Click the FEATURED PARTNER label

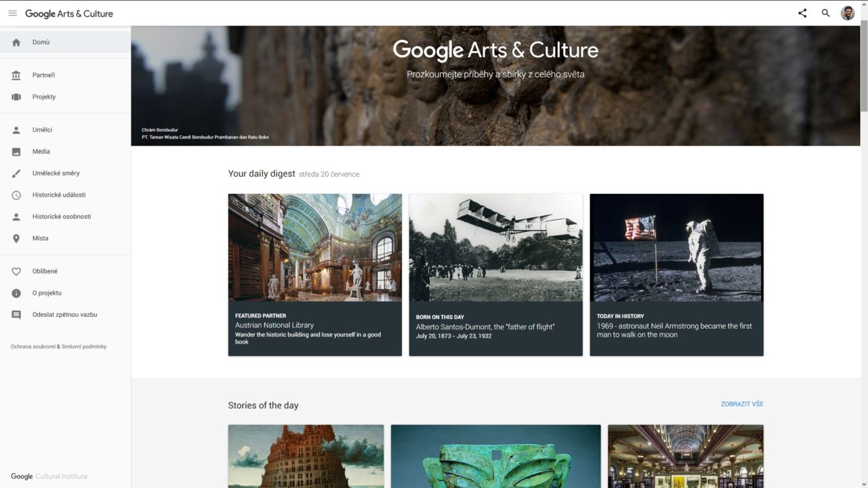click(261, 316)
